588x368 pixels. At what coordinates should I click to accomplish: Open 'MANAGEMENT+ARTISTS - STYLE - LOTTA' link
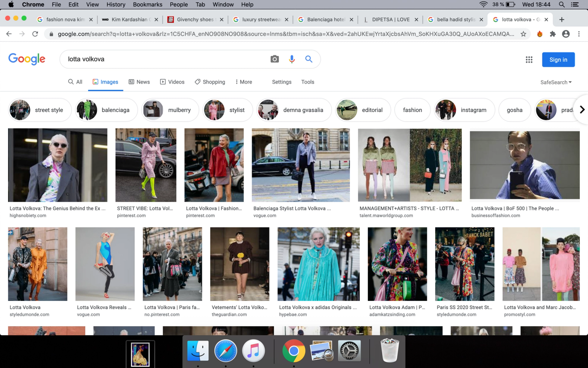point(409,208)
